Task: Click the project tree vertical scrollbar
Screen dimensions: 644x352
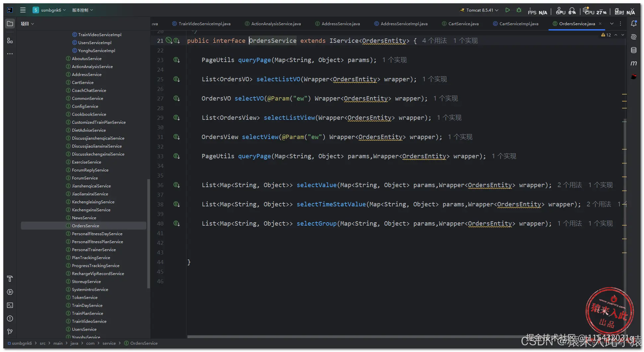Action: [148, 234]
